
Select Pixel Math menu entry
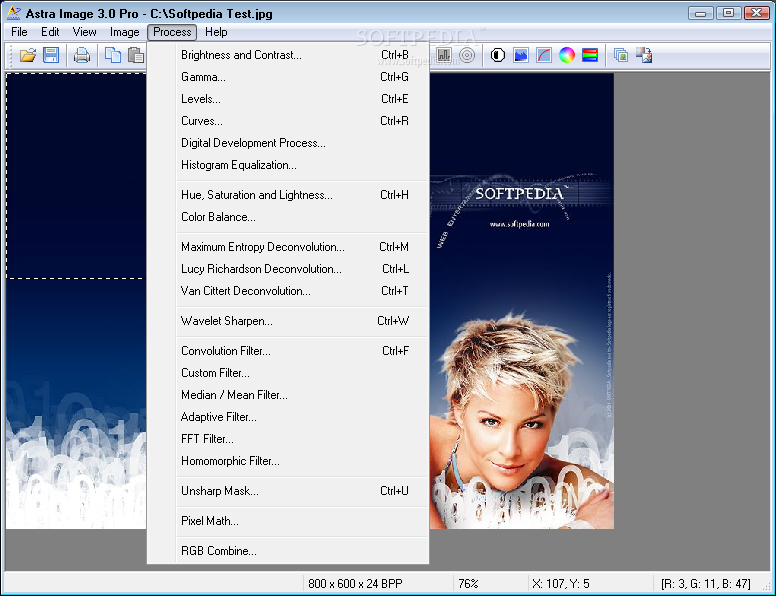(288, 521)
